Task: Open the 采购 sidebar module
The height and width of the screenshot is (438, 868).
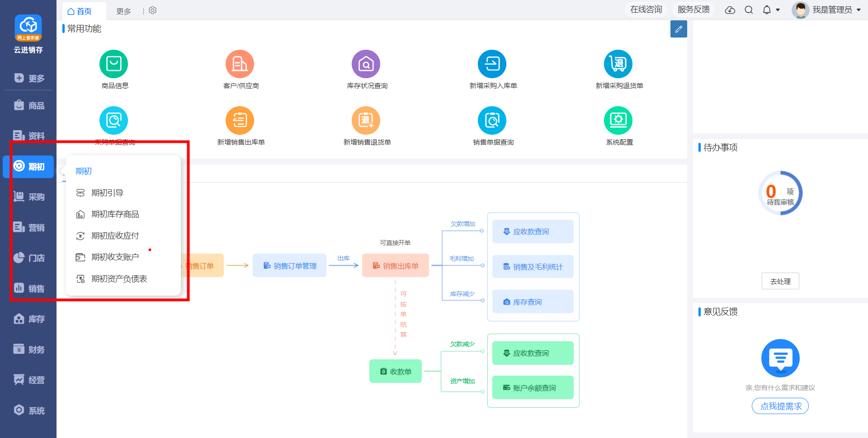Action: point(28,197)
